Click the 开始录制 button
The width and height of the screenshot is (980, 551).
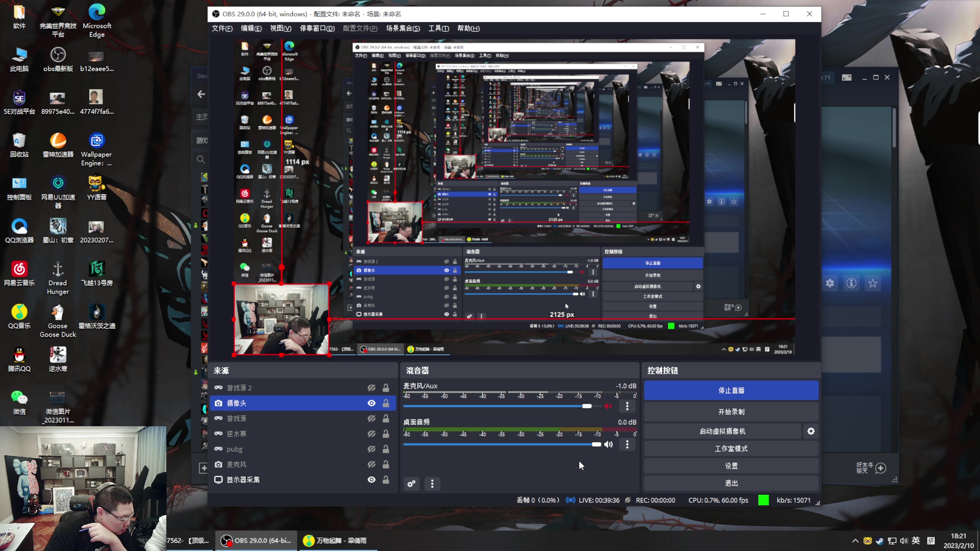coord(731,412)
